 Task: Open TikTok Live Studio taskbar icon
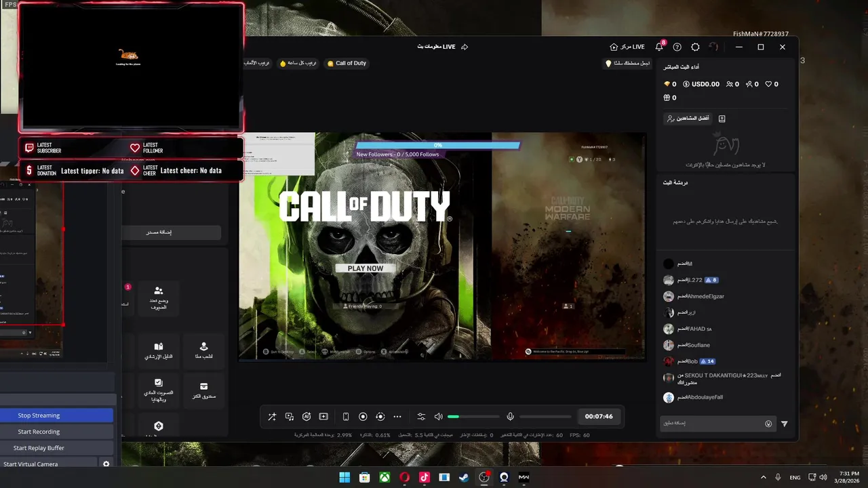(425, 477)
